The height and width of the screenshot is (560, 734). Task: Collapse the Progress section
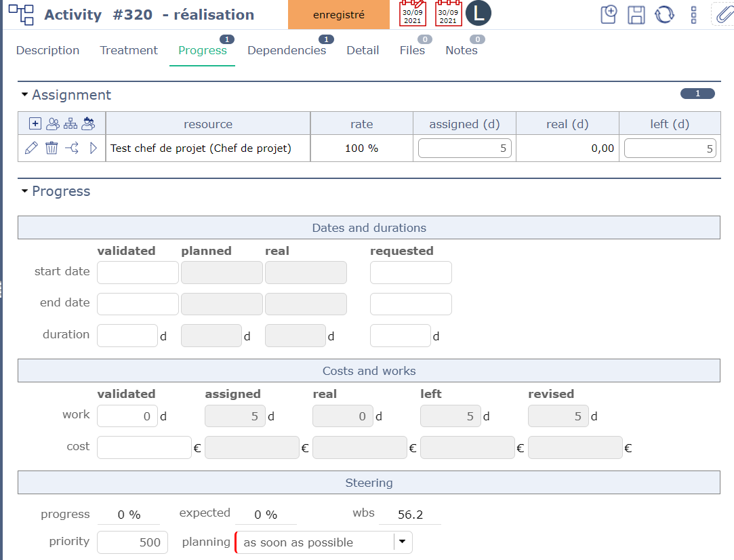coord(25,191)
